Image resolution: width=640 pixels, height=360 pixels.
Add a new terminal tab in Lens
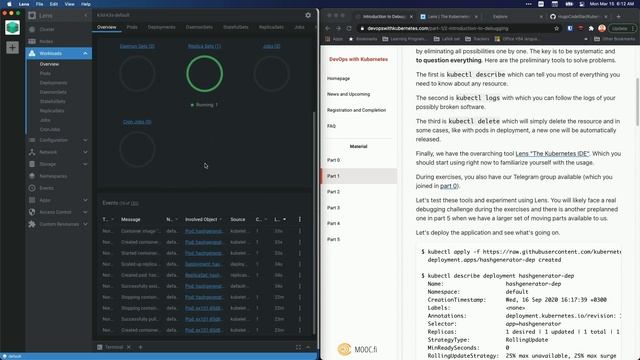[x=140, y=347]
